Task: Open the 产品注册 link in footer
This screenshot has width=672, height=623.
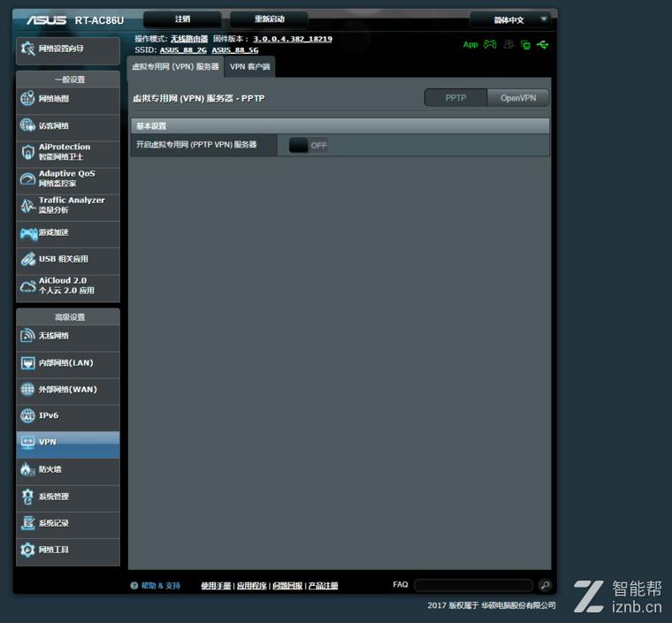Action: point(323,586)
